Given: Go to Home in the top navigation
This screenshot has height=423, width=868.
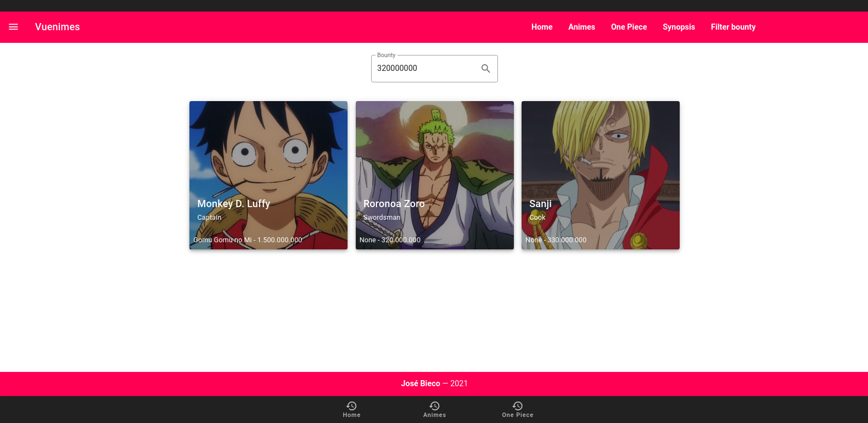Looking at the screenshot, I should [542, 27].
